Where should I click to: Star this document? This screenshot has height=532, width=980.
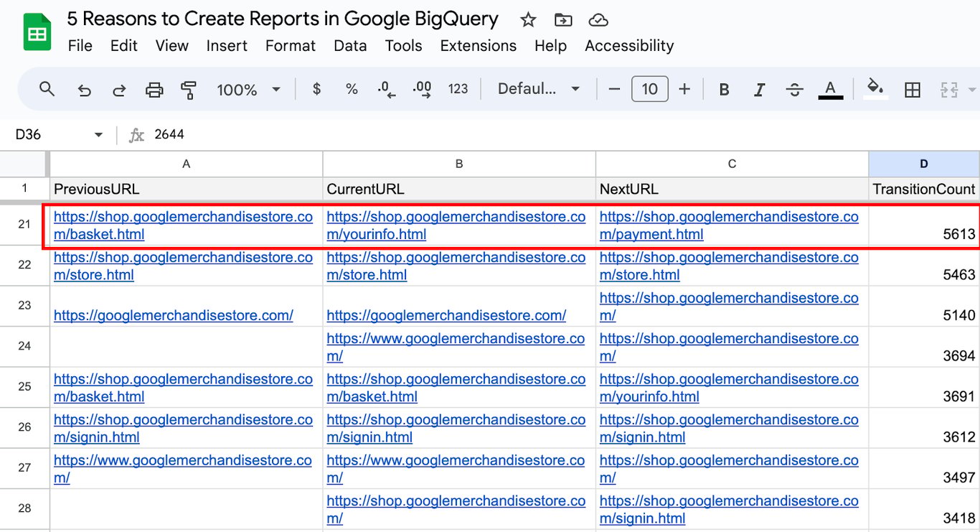coord(528,19)
